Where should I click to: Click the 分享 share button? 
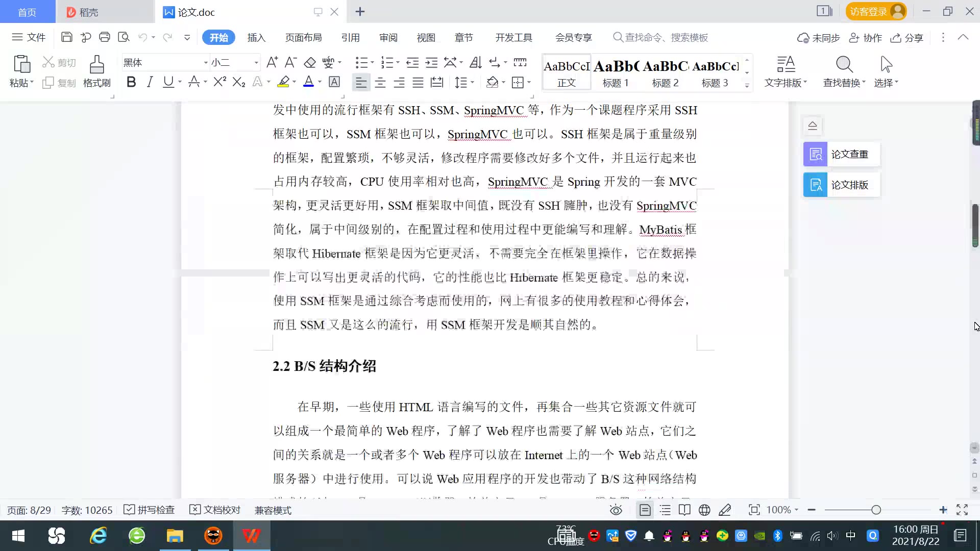907,38
